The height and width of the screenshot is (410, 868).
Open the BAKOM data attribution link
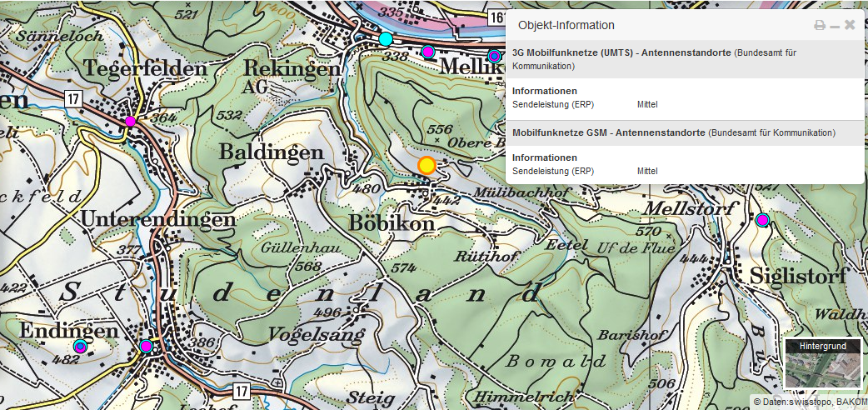852,401
